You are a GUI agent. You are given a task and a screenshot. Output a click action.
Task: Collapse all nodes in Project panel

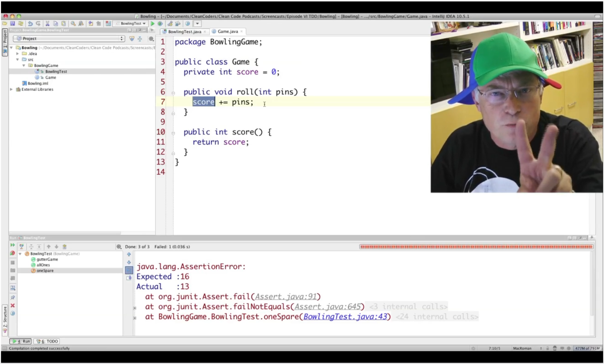pos(140,39)
